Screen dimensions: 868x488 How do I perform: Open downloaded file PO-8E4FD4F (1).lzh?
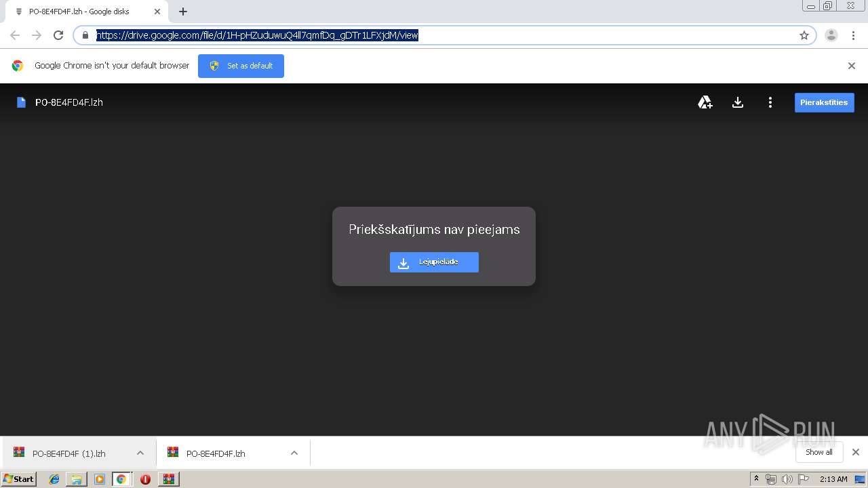pos(68,453)
